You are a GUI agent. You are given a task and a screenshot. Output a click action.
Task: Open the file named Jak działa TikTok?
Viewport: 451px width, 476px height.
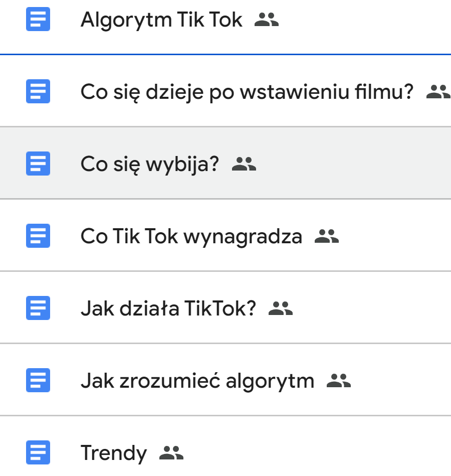(x=168, y=309)
